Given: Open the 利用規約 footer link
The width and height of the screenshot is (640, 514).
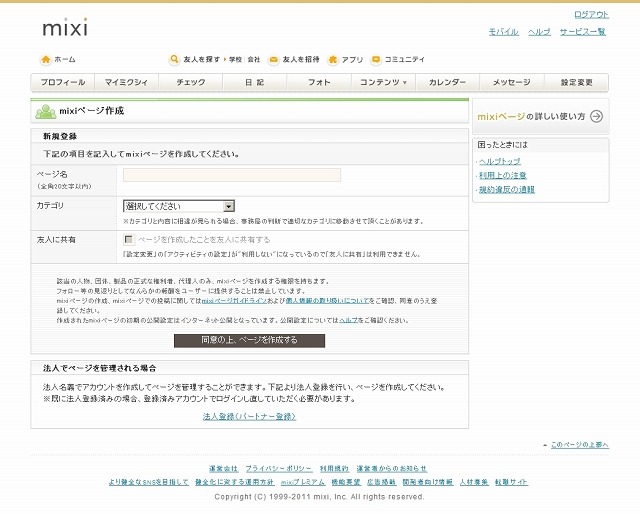Looking at the screenshot, I should click(x=334, y=469).
